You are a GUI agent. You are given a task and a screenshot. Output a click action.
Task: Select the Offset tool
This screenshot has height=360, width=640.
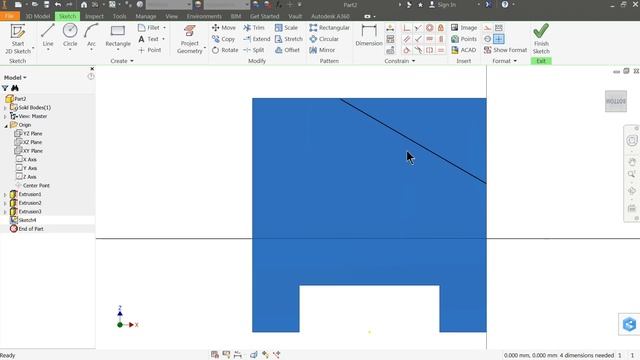(287, 50)
